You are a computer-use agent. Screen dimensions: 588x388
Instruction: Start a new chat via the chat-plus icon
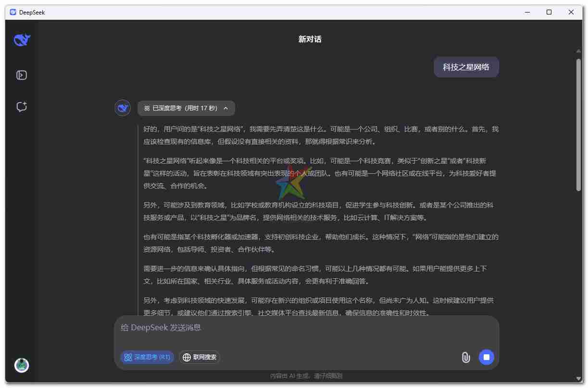tap(21, 107)
